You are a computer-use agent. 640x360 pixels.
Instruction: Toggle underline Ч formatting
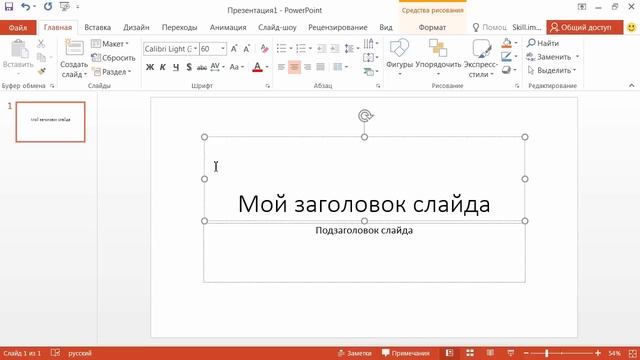click(x=176, y=67)
